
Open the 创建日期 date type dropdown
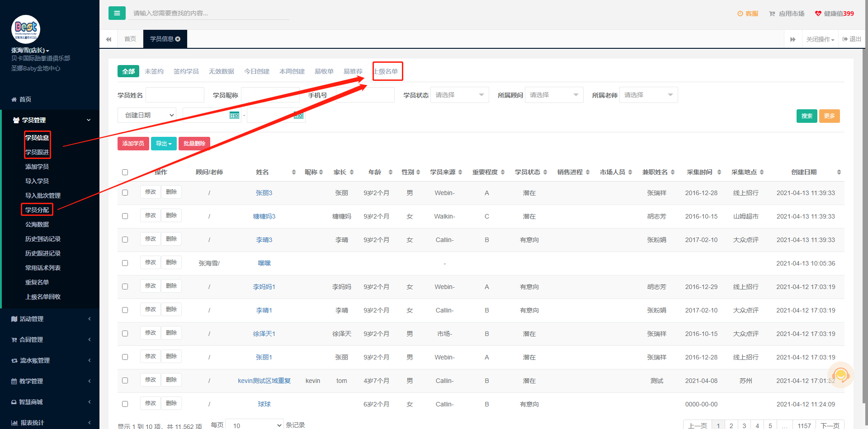click(147, 115)
